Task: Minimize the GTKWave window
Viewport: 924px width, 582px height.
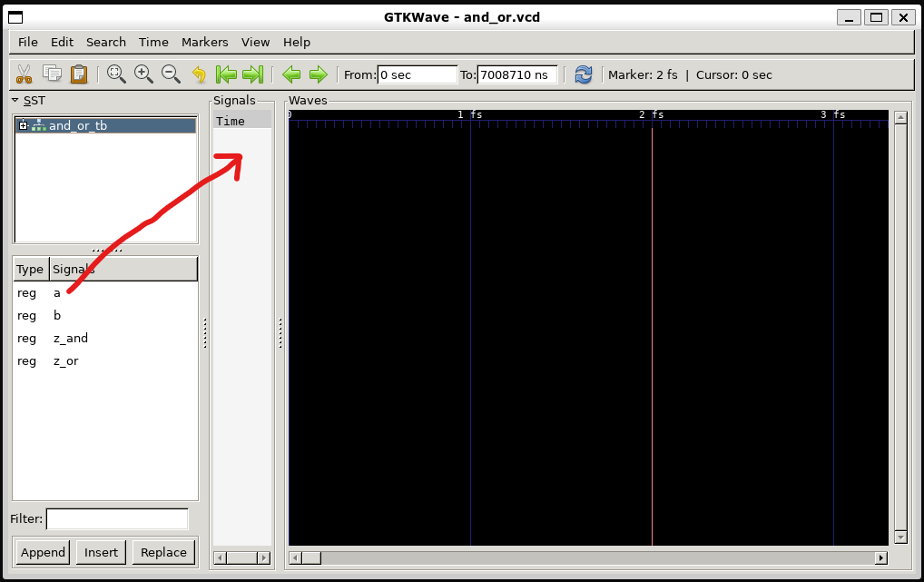Action: (850, 17)
